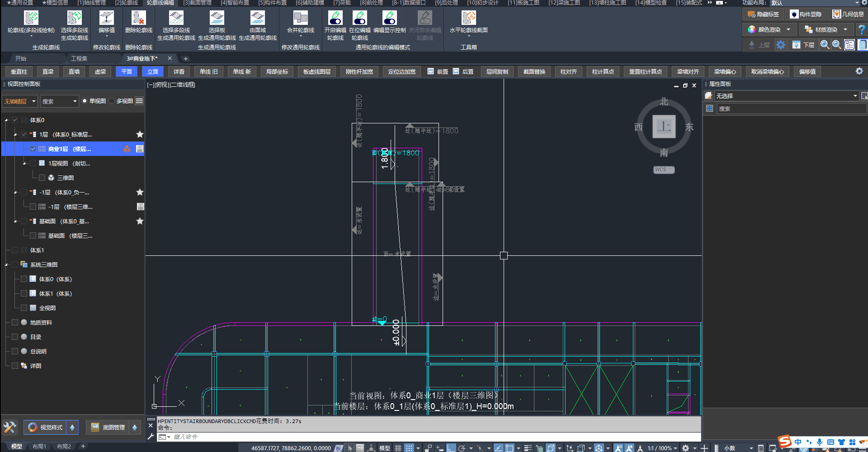This screenshot has width=868, height=452.
Task: Click the 由面域 generate outline icon
Action: pyautogui.click(x=257, y=18)
